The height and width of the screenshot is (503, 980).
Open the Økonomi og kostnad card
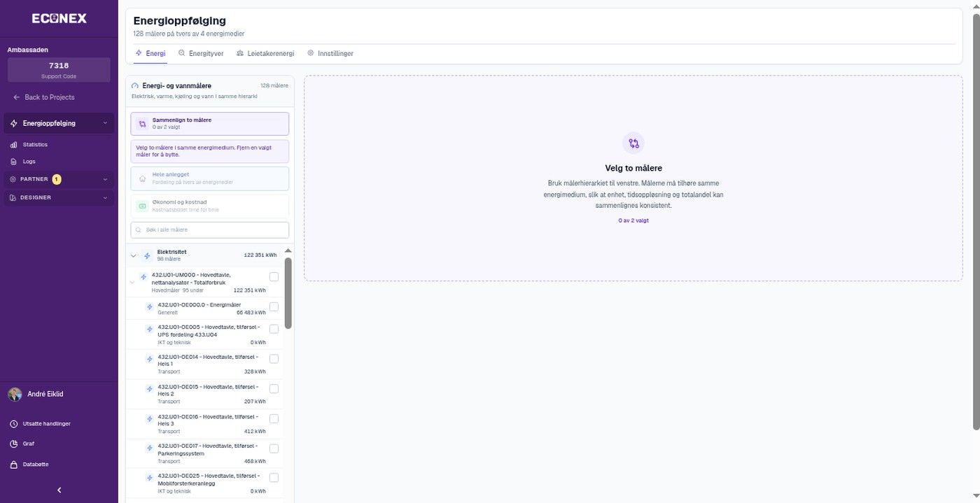pyautogui.click(x=209, y=206)
